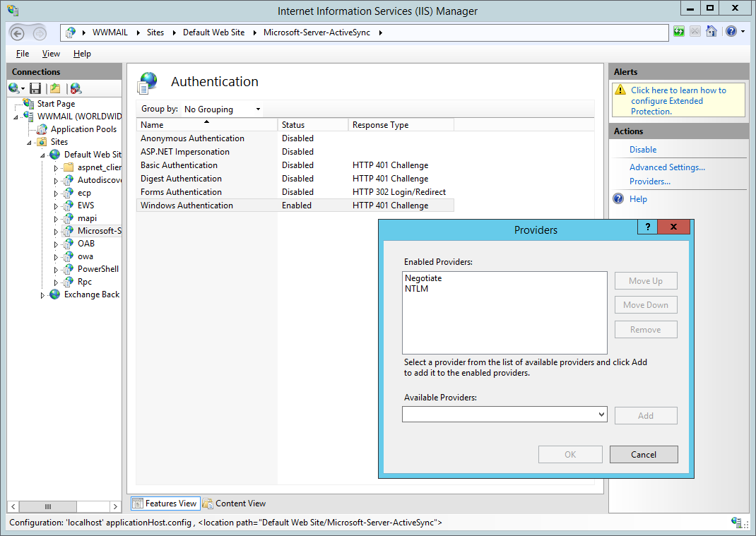Image resolution: width=756 pixels, height=536 pixels.
Task: Open the Available Providers combo box
Action: point(504,415)
